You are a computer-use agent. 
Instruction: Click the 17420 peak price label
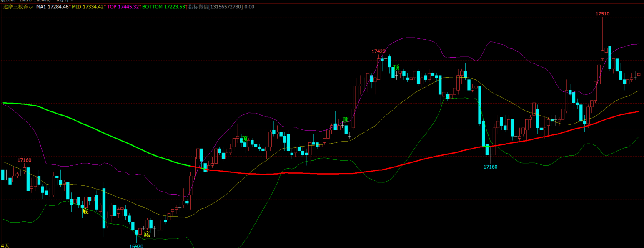(378, 51)
